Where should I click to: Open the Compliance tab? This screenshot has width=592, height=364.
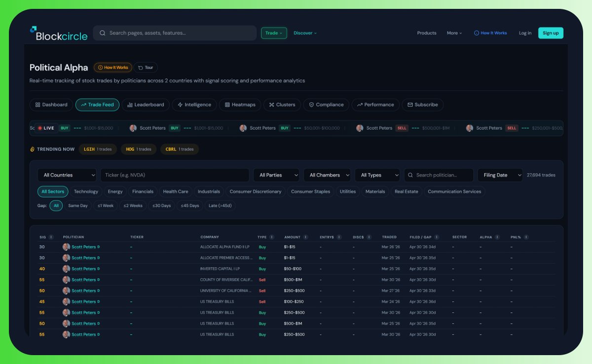point(326,105)
